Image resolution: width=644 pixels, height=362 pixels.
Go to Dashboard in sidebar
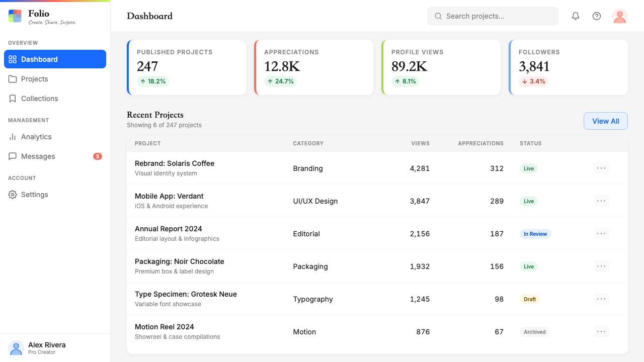click(x=55, y=59)
